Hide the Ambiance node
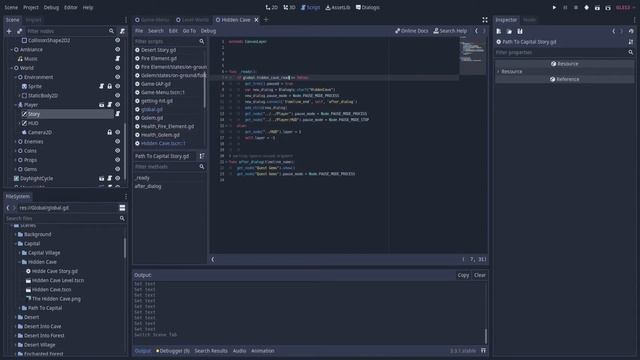This screenshot has width=640, height=360. (x=118, y=49)
